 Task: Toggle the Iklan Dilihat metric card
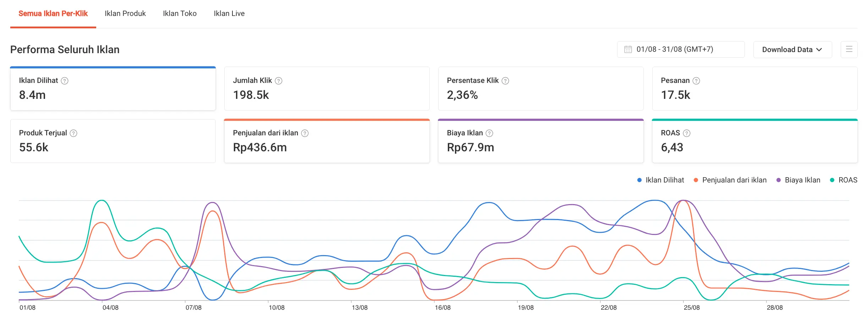click(x=113, y=89)
